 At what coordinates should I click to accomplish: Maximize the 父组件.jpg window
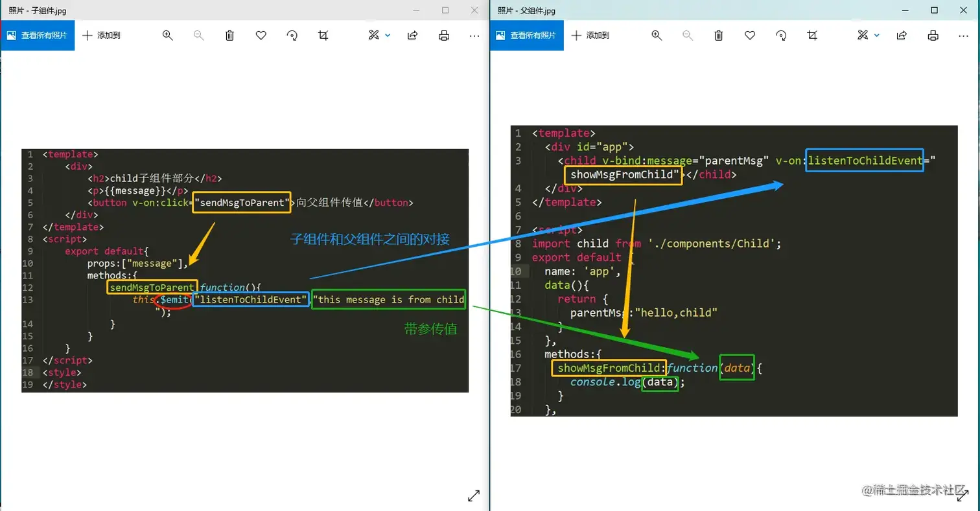(x=934, y=10)
